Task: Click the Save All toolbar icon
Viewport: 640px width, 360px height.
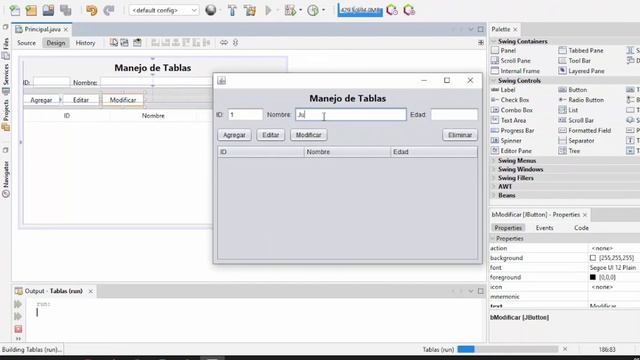Action: click(x=65, y=10)
